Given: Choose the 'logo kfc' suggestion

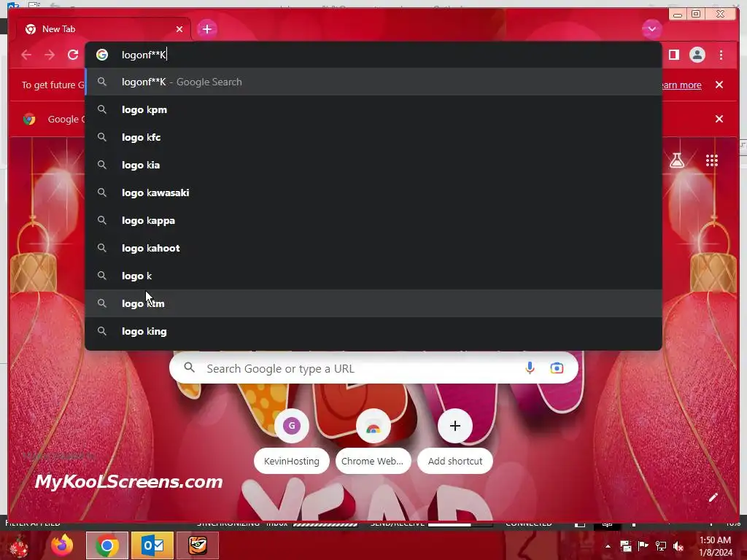Looking at the screenshot, I should coord(373,137).
